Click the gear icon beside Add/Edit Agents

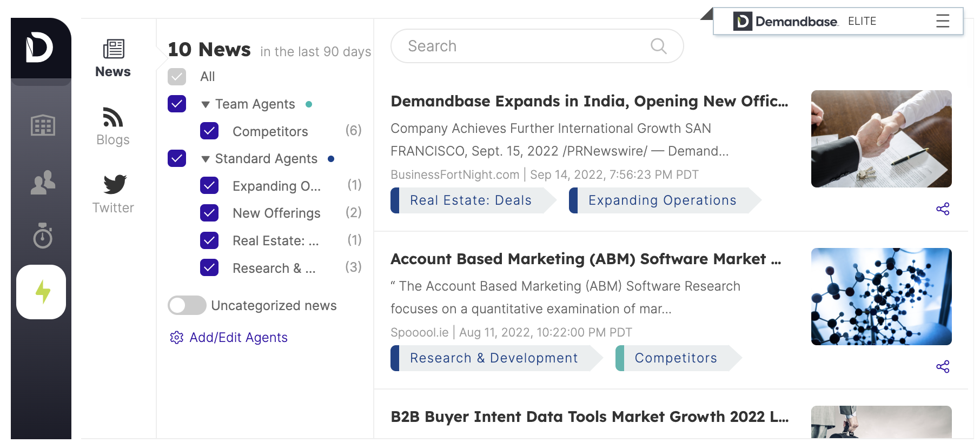pos(177,338)
